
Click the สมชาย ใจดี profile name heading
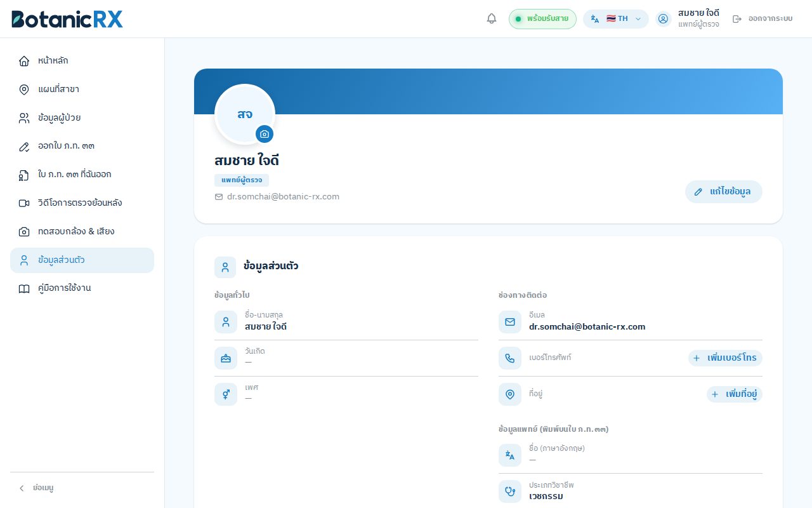[x=247, y=161]
